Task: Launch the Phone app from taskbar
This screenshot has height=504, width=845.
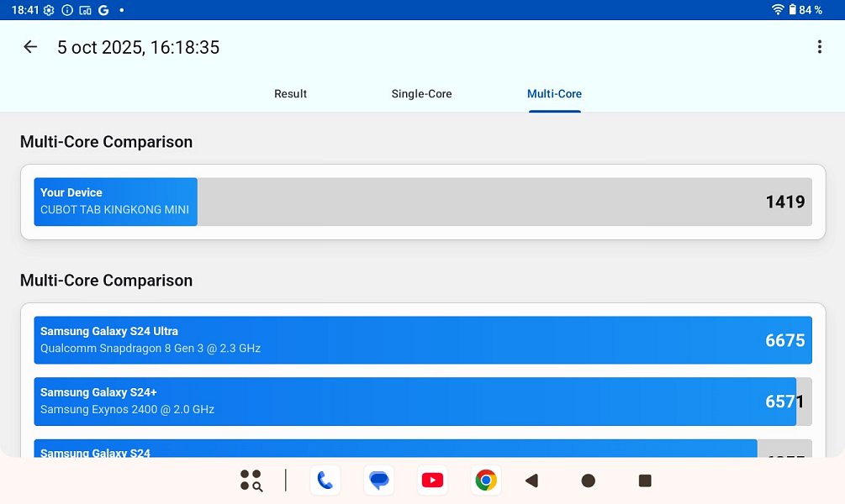Action: coord(325,480)
